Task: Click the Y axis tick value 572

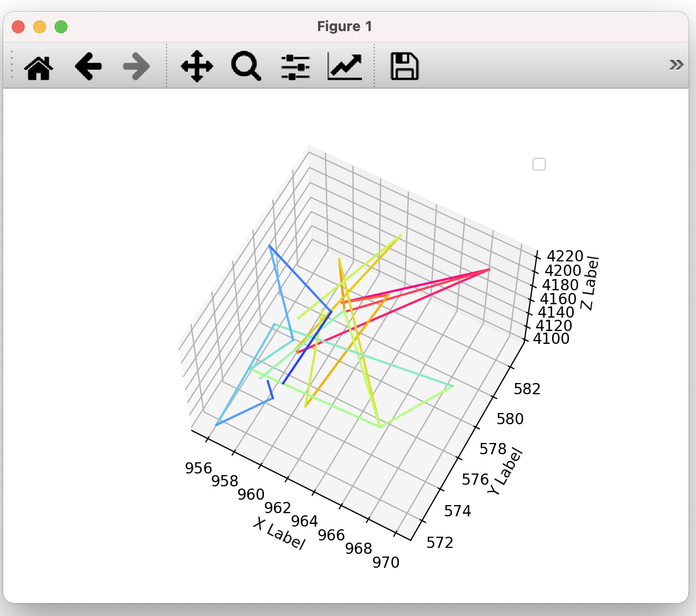Action: [x=440, y=543]
